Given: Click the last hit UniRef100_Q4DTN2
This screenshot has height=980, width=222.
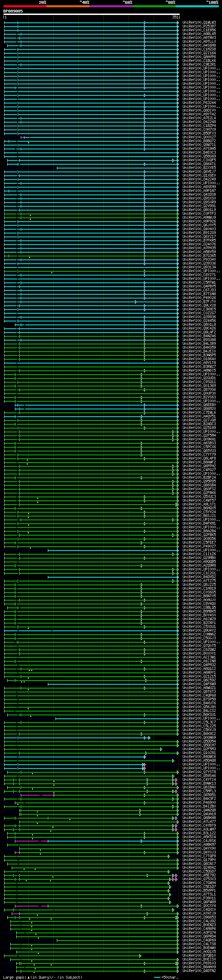Looking at the screenshot, I should 199,971.
